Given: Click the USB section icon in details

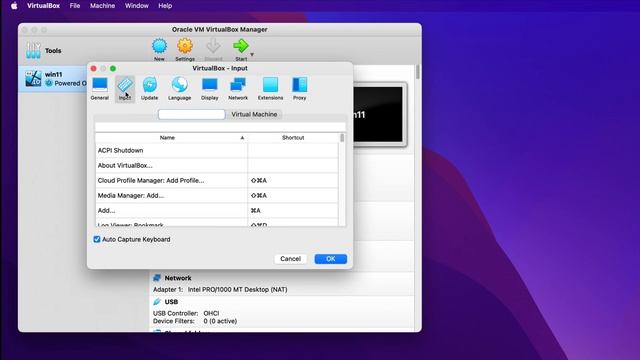Looking at the screenshot, I should [x=157, y=302].
